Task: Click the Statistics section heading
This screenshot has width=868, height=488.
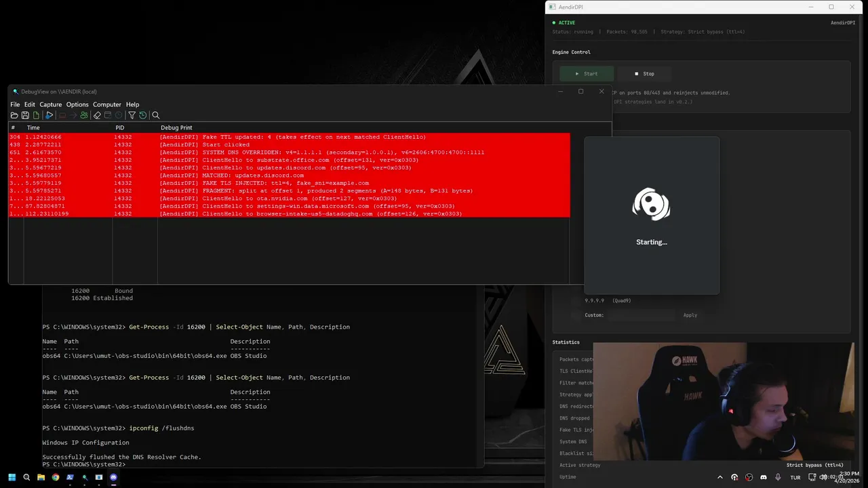Action: tap(566, 342)
